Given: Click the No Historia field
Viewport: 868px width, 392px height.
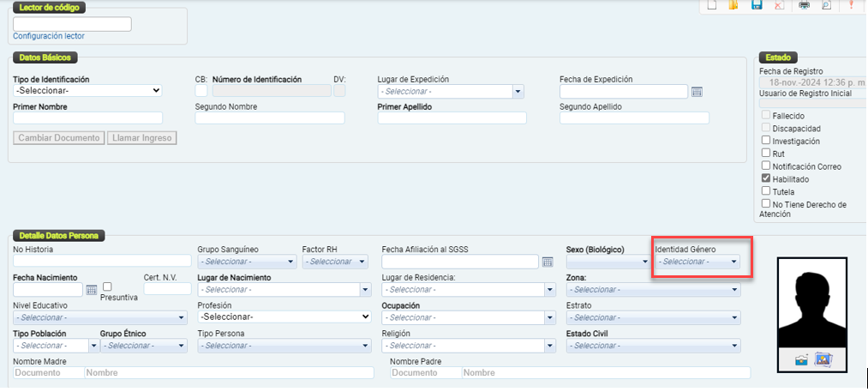Looking at the screenshot, I should [x=103, y=261].
